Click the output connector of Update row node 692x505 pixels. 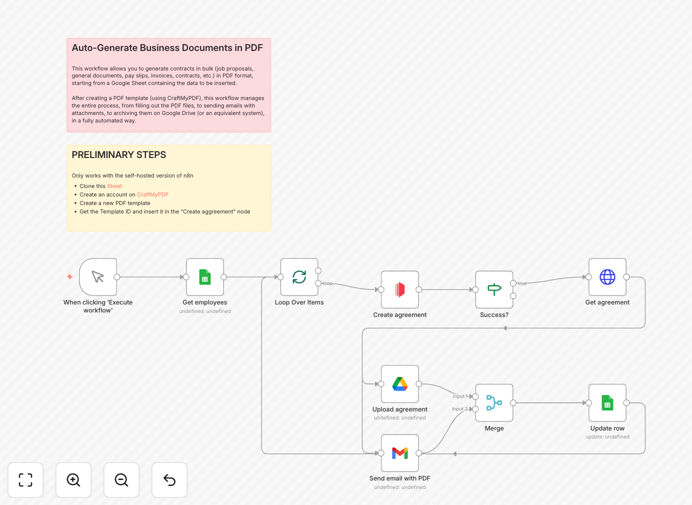[x=626, y=403]
